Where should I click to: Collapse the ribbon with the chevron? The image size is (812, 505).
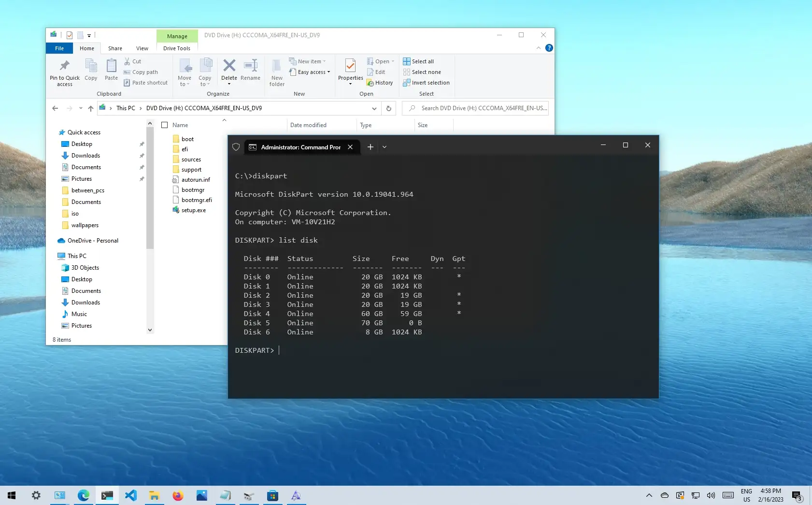(538, 48)
